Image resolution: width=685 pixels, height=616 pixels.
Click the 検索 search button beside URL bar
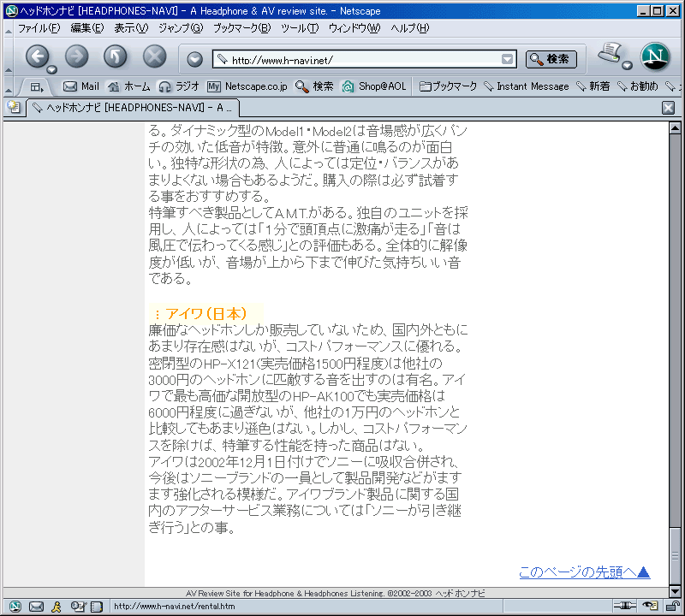pyautogui.click(x=551, y=59)
